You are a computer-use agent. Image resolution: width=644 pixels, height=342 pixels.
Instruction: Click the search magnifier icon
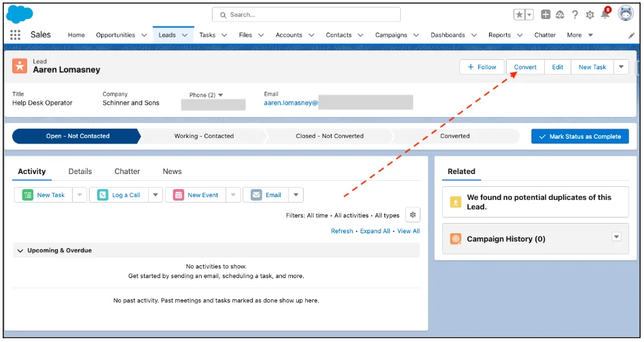(x=223, y=15)
